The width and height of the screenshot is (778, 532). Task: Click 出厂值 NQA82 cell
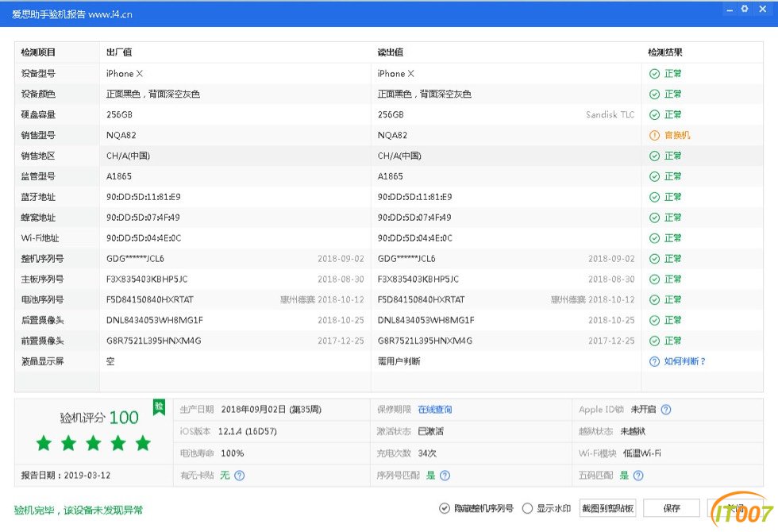click(121, 136)
